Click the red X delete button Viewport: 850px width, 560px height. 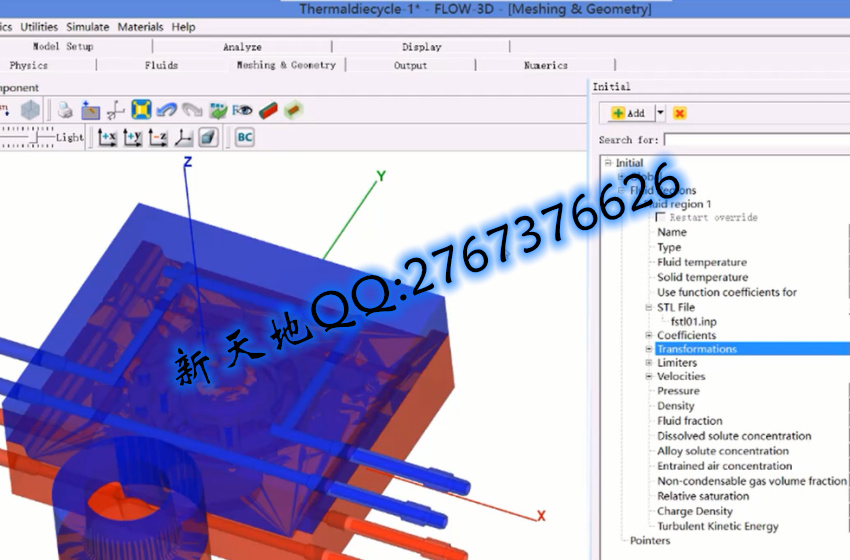coord(680,113)
